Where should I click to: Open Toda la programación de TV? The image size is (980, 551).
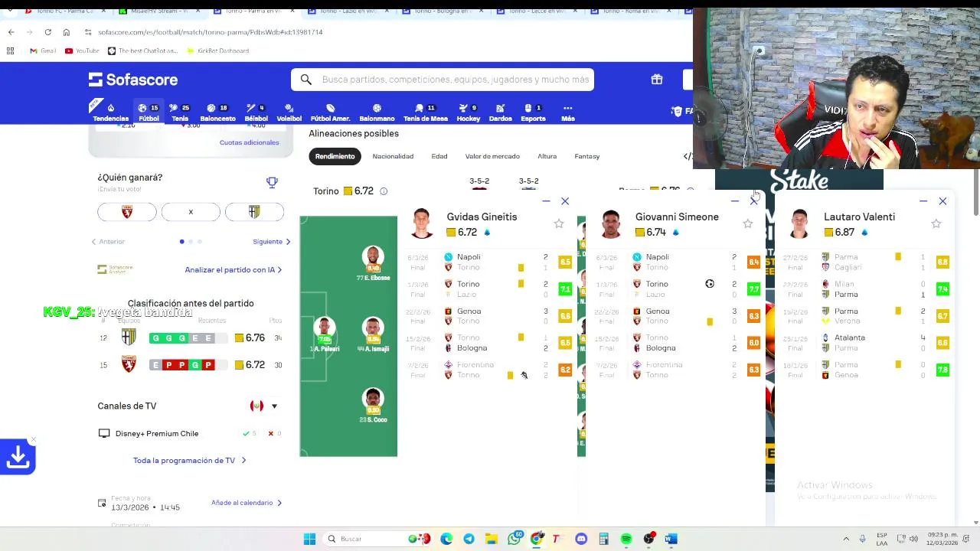point(189,461)
